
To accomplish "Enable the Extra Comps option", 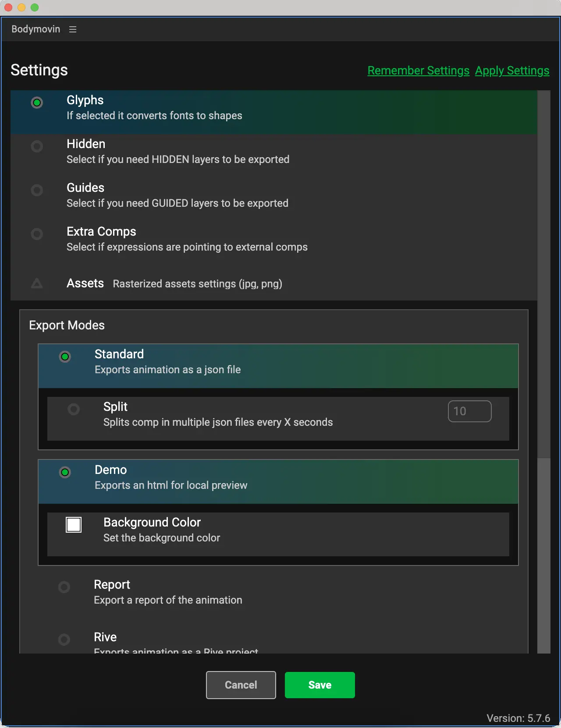I will click(37, 234).
